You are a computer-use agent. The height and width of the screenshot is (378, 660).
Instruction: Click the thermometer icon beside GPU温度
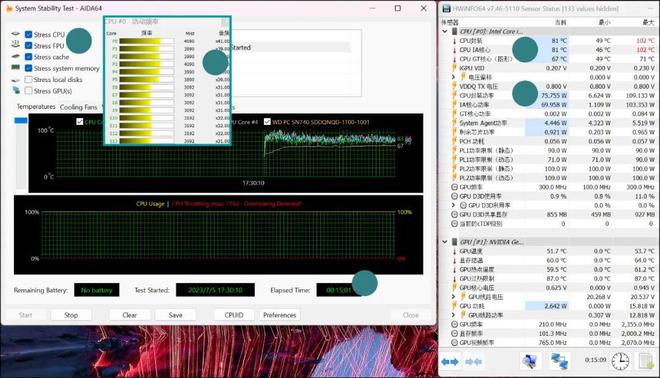tap(454, 251)
